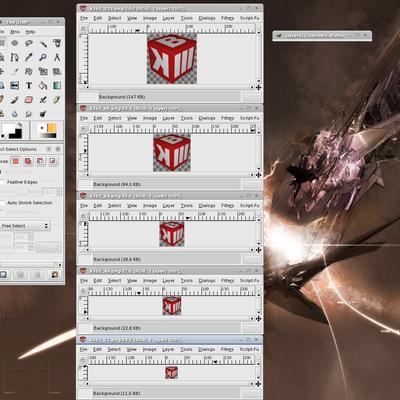Image resolution: width=400 pixels, height=400 pixels.
Task: Click navigation cross icon in 38.6 KB window
Action: [x=258, y=250]
